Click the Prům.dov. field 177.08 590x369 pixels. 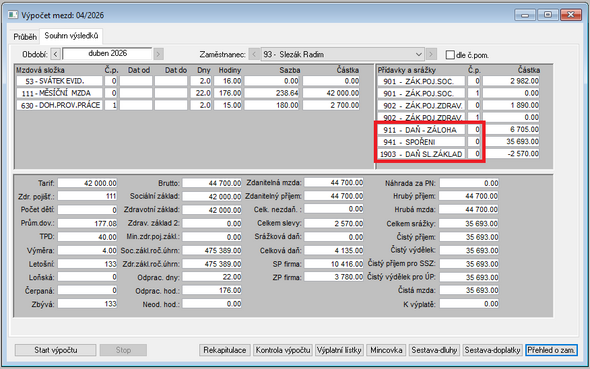point(87,223)
